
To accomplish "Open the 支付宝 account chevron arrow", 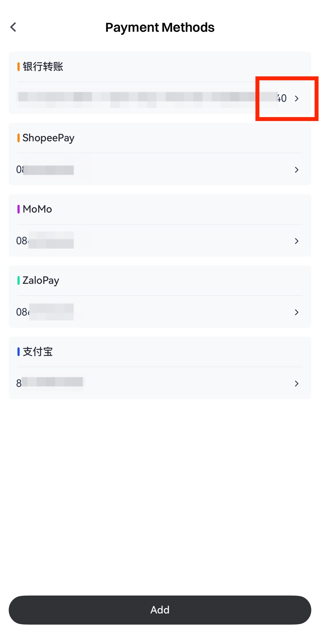I will click(x=296, y=383).
